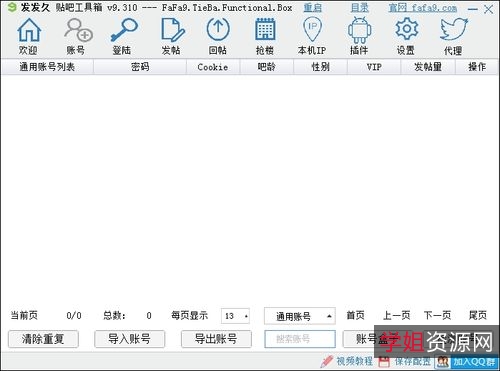Click the 导入账号 button

point(130,339)
